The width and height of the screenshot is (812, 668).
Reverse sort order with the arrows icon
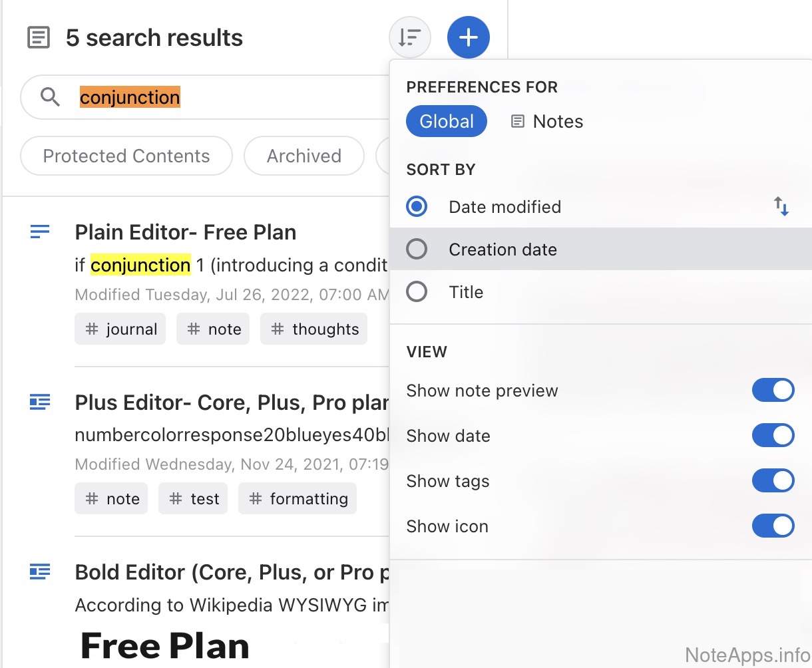click(781, 206)
